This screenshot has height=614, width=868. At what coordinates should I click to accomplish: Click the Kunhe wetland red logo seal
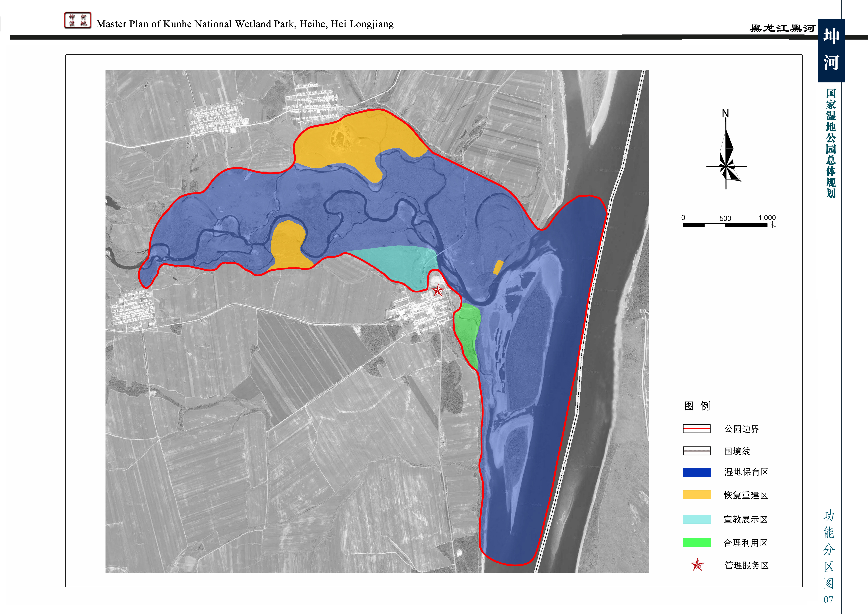pos(78,20)
